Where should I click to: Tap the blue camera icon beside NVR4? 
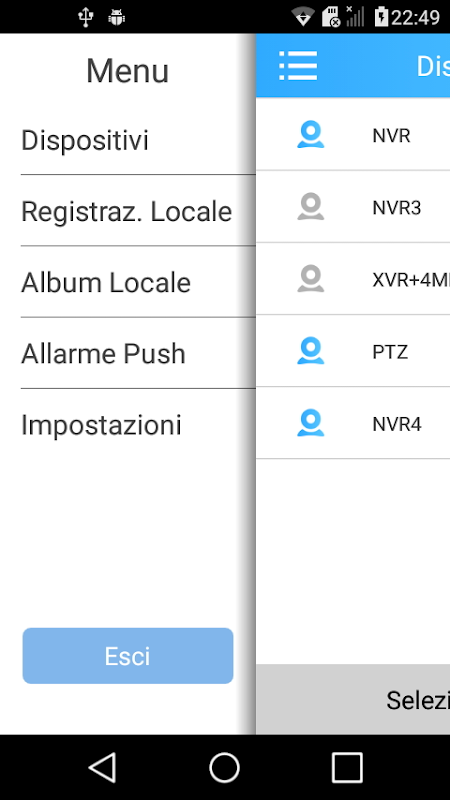click(311, 423)
